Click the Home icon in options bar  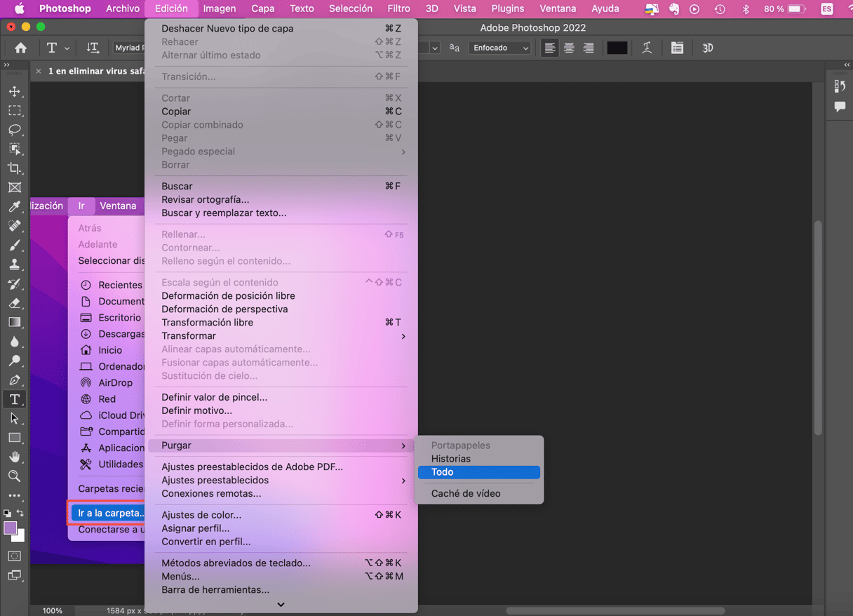pos(20,48)
